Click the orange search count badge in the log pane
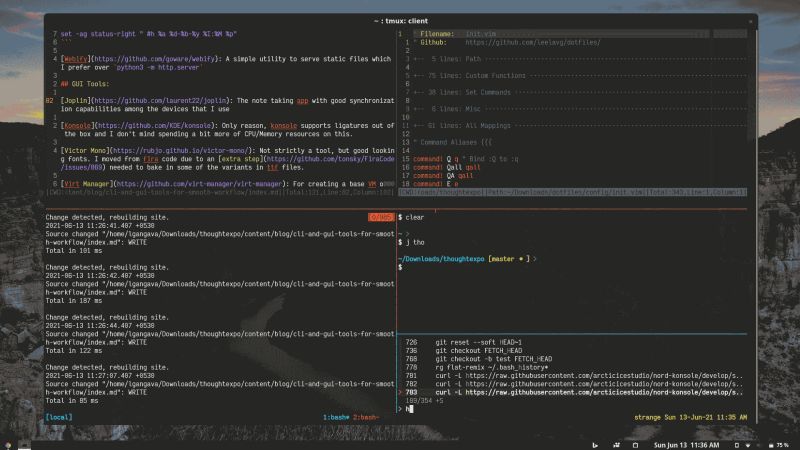Image resolution: width=800 pixels, height=450 pixels. pyautogui.click(x=381, y=217)
